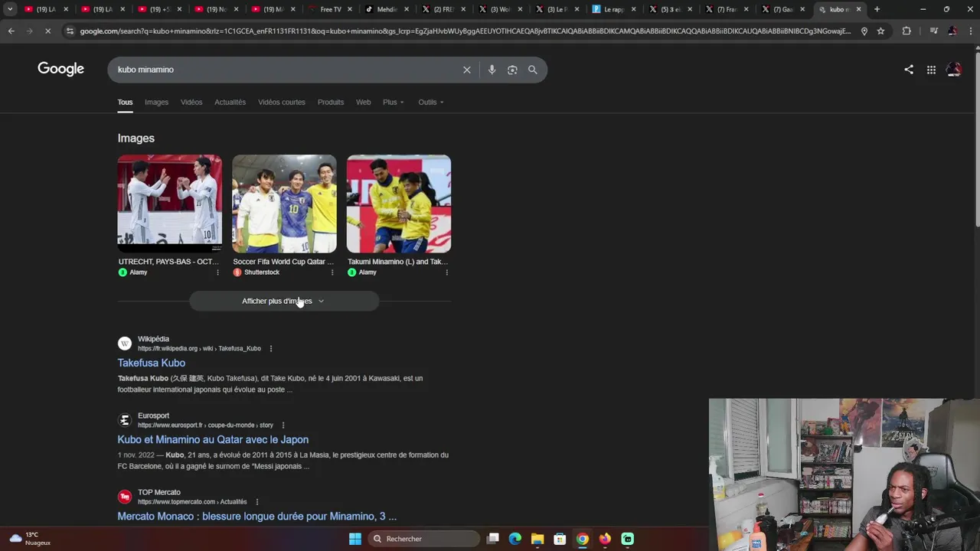The image size is (980, 551).
Task: Open more options for the TOP Mercato result
Action: (x=256, y=502)
